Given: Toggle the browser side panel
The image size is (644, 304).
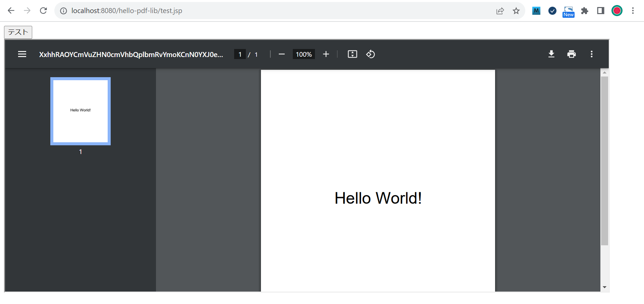Looking at the screenshot, I should (601, 11).
